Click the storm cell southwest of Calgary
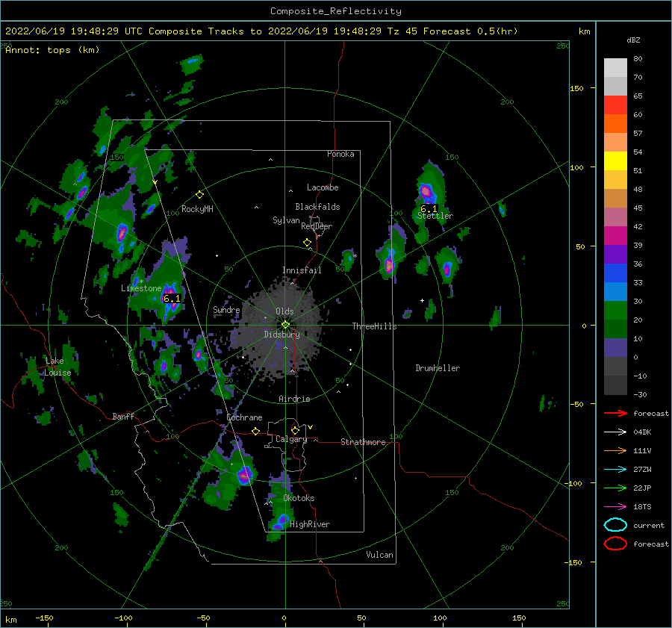 click(245, 474)
